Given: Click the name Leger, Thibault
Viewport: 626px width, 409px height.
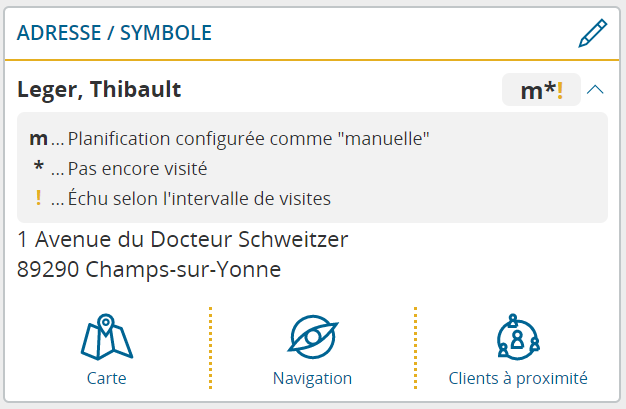Looking at the screenshot, I should tap(99, 89).
